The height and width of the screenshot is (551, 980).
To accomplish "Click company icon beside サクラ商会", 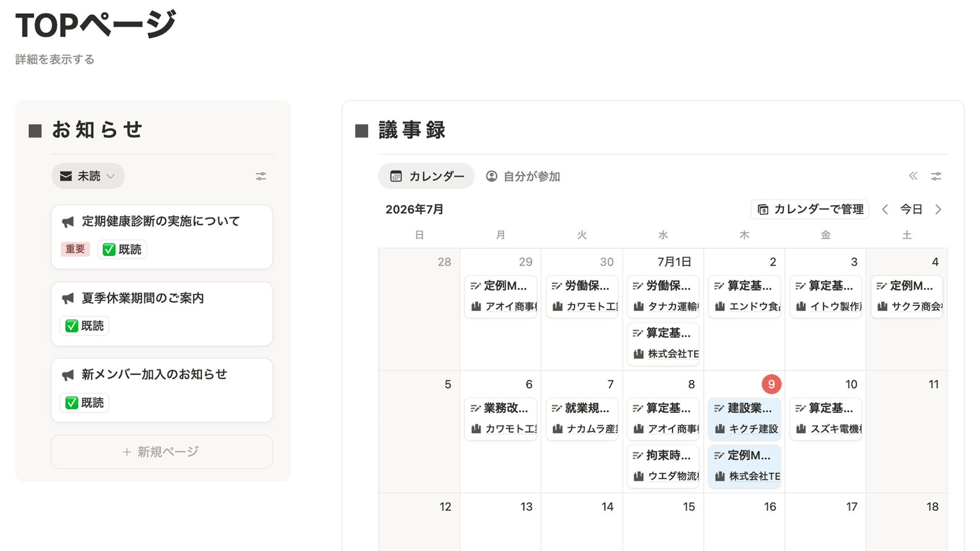I will tap(882, 306).
